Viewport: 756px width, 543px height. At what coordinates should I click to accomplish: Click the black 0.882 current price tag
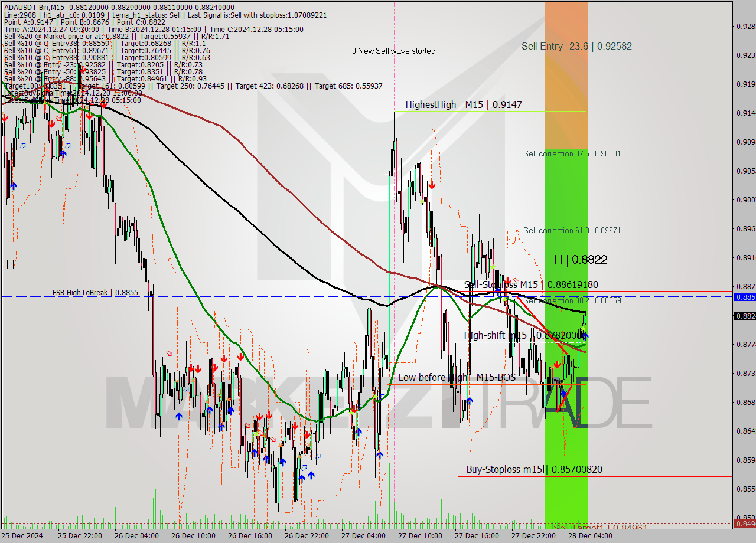[x=744, y=316]
